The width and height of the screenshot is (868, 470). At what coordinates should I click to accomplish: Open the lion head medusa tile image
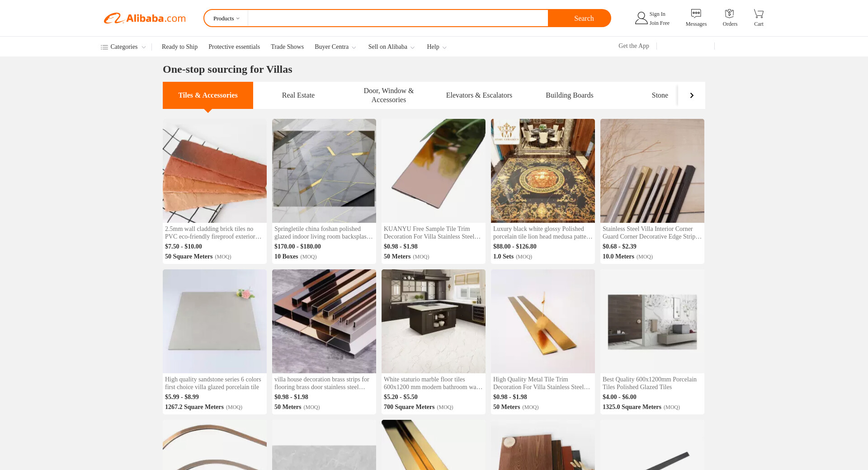coord(543,171)
